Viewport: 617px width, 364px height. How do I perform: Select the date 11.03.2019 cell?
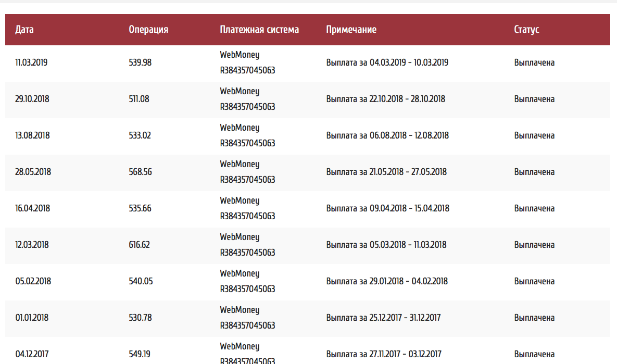pyautogui.click(x=31, y=62)
